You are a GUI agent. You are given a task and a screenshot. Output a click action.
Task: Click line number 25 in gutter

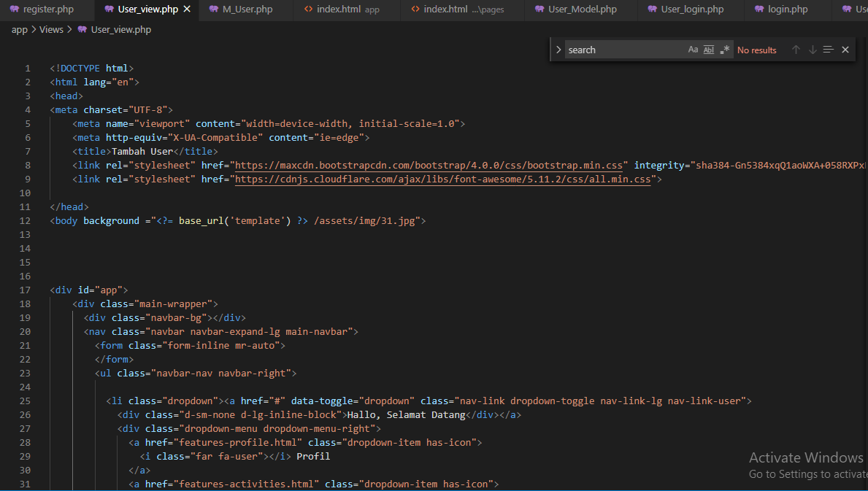[x=25, y=401]
